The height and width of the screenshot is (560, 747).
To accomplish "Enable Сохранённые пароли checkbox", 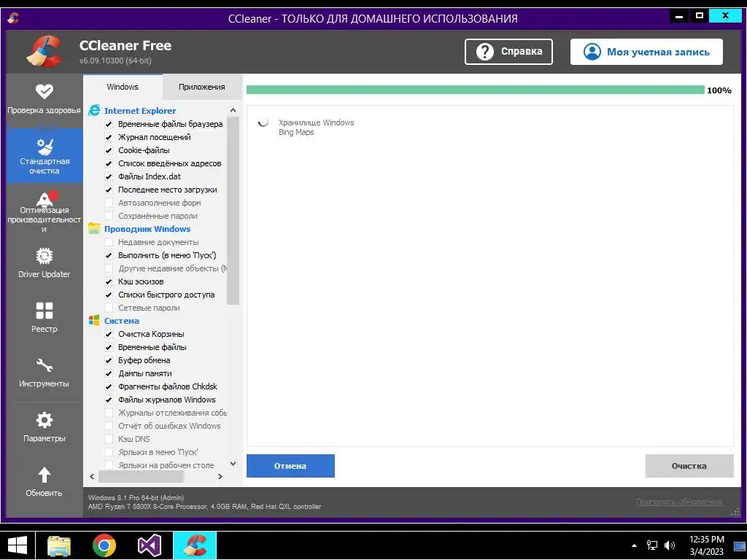I will 109,216.
